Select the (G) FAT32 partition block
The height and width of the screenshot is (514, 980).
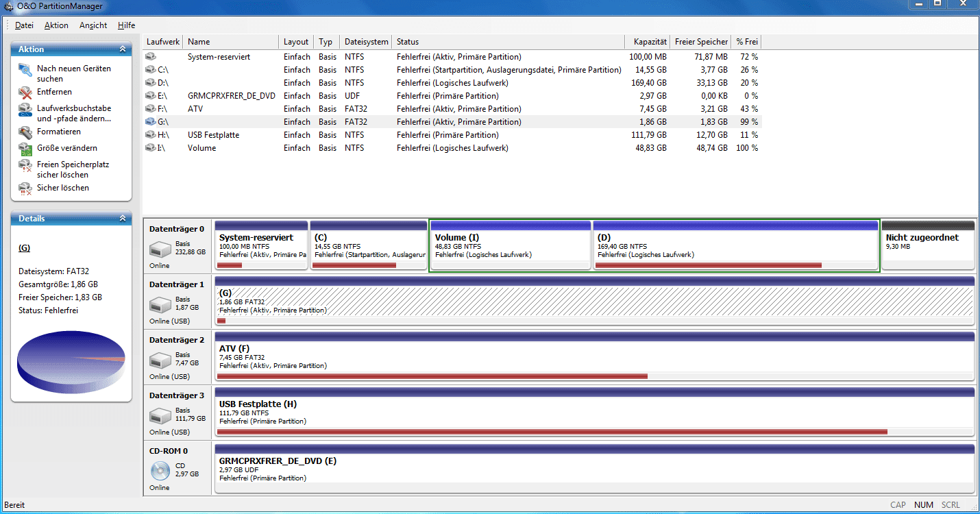[594, 301]
